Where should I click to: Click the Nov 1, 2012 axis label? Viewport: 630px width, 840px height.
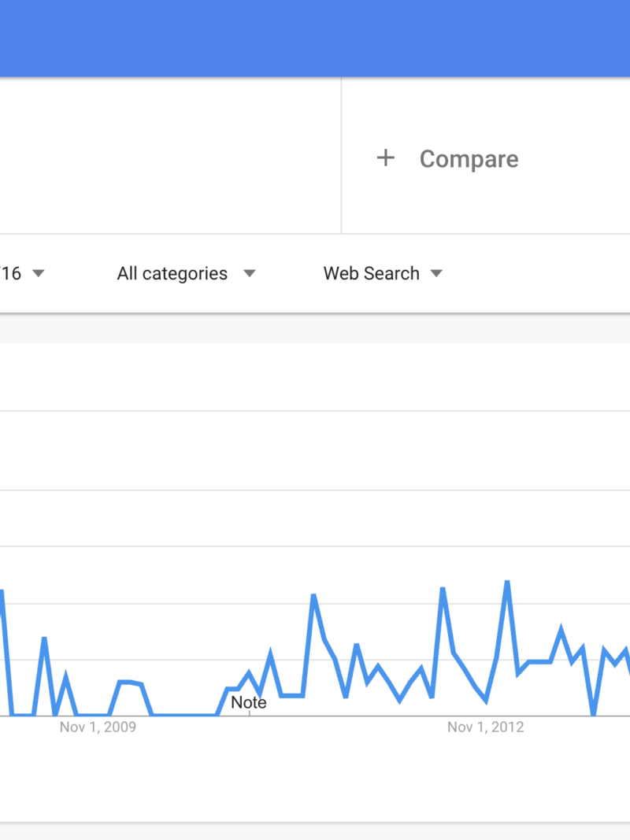coord(485,727)
